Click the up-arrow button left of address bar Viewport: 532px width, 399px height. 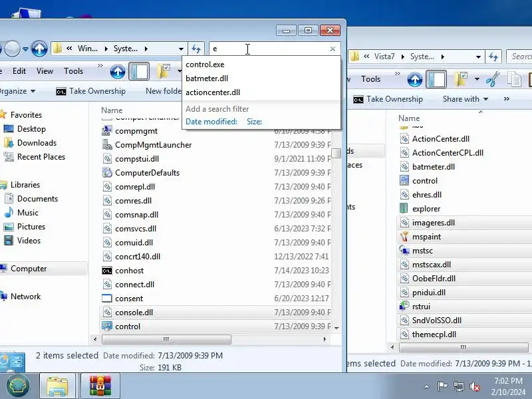tap(39, 49)
